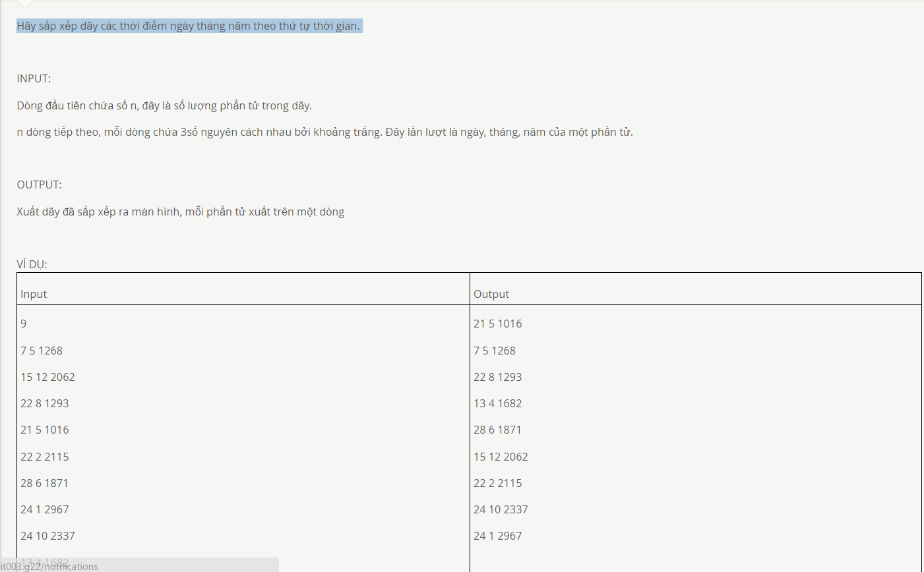Viewport: 924px width, 572px height.
Task: Select the "Output" table column header
Action: [491, 294]
